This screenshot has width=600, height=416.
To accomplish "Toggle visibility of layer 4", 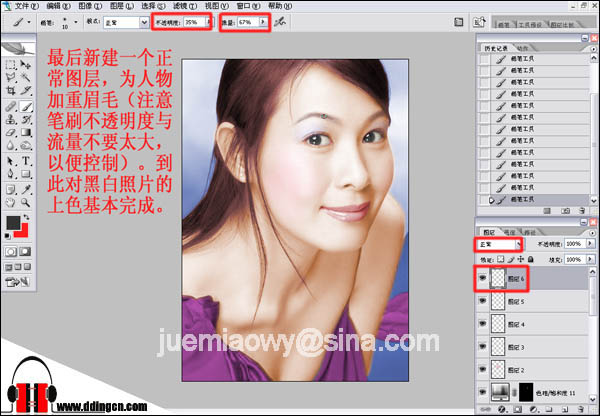I will pos(483,324).
